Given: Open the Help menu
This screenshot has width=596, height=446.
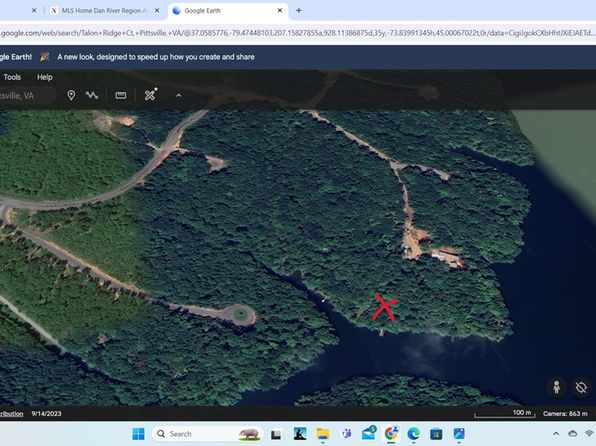Looking at the screenshot, I should pyautogui.click(x=45, y=77).
